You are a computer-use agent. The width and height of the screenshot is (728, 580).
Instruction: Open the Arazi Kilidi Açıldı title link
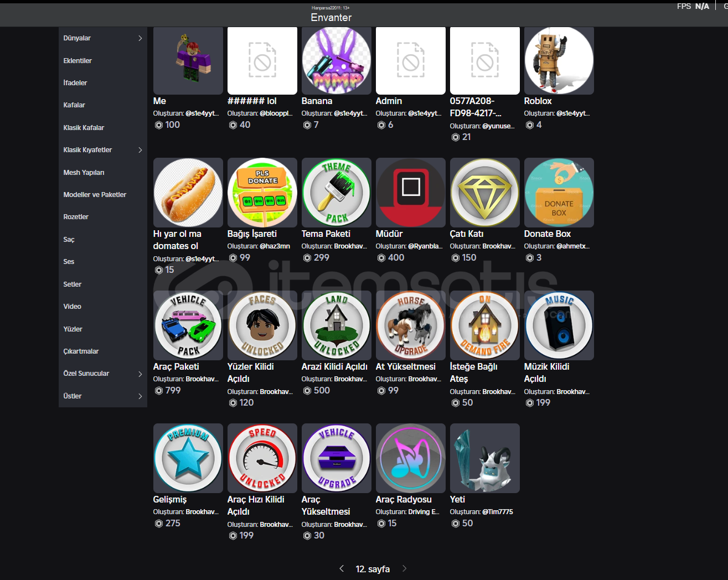[x=334, y=367]
